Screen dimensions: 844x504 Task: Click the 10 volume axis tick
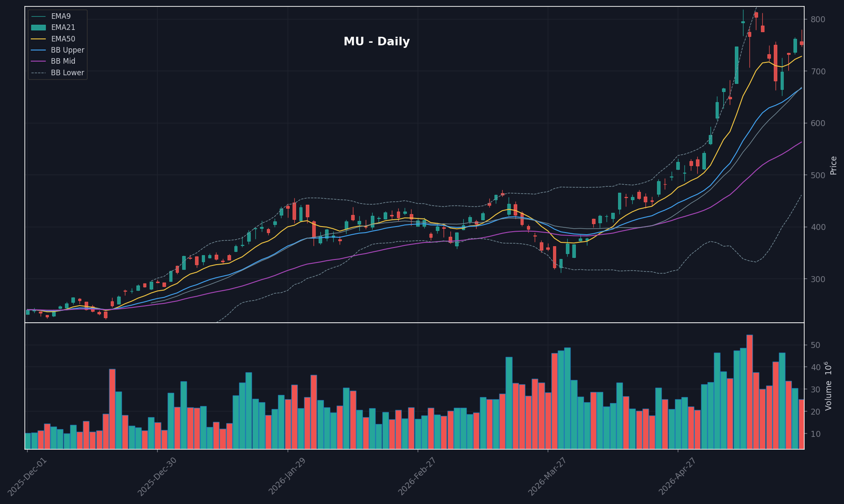815,434
